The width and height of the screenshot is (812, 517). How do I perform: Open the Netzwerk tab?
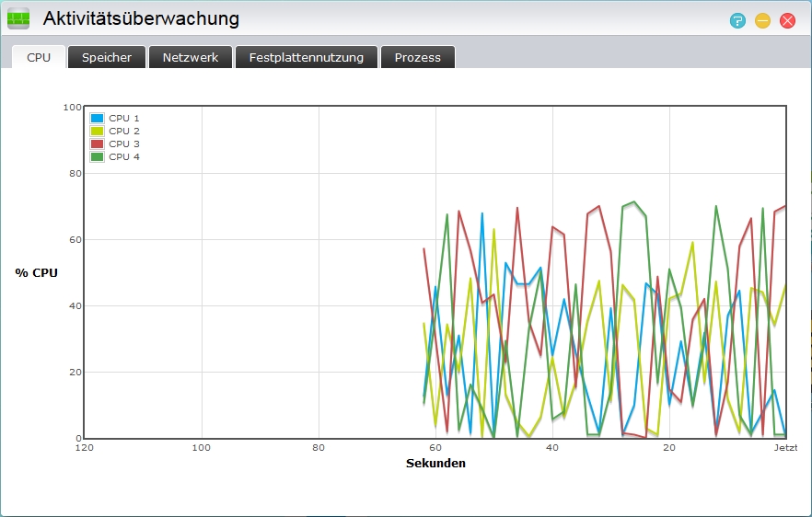[191, 57]
